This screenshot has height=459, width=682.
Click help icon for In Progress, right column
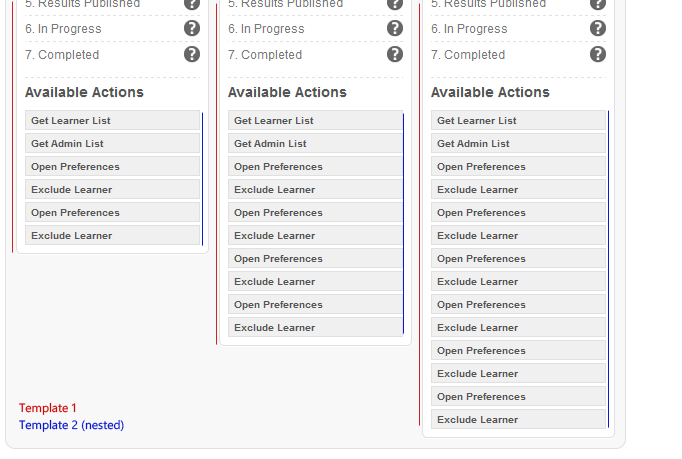click(x=598, y=28)
